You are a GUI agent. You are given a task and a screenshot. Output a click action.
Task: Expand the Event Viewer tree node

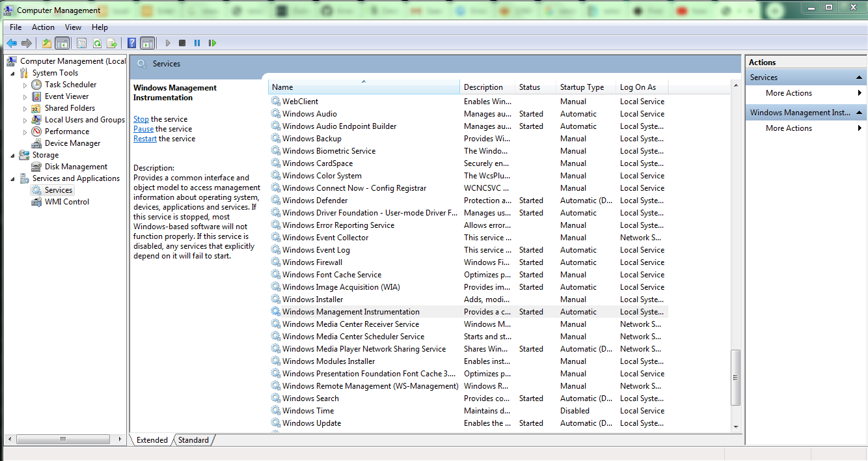[25, 96]
